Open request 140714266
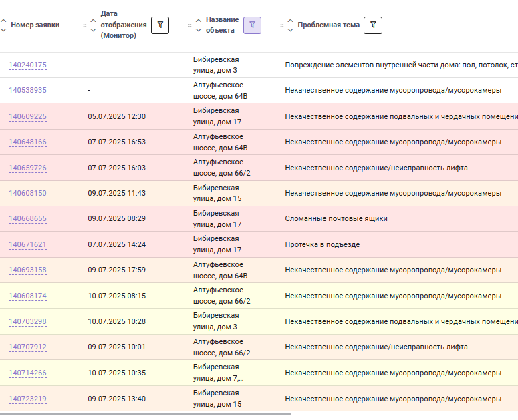Screen dimensions: 518x420 coord(27,373)
